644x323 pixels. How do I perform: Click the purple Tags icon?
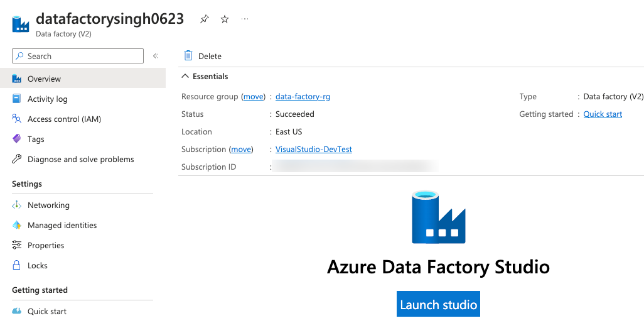(x=16, y=139)
